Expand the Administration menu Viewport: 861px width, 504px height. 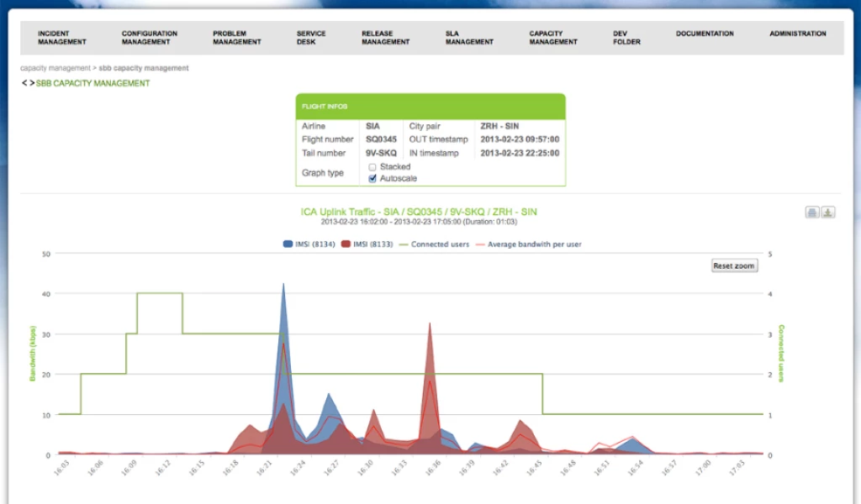point(797,34)
